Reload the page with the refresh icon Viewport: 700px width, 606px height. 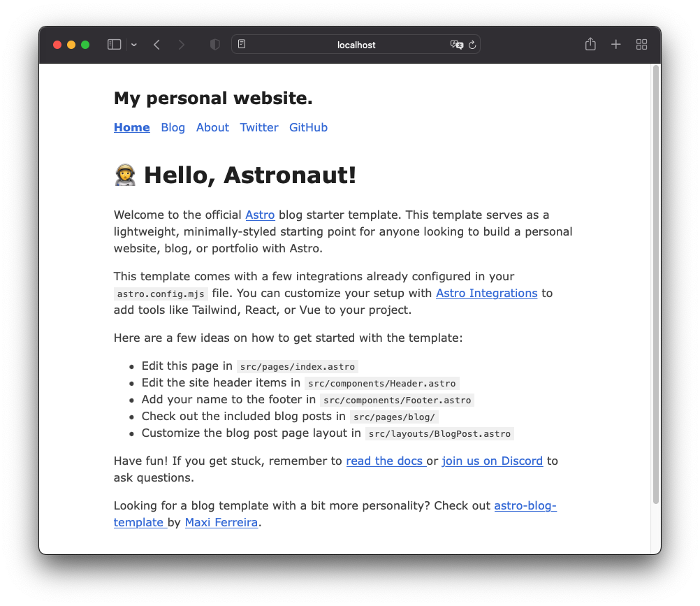(x=472, y=45)
